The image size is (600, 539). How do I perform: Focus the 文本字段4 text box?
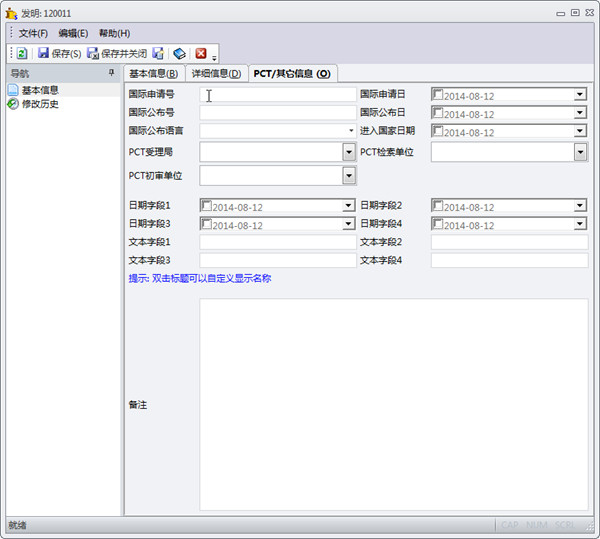point(510,261)
